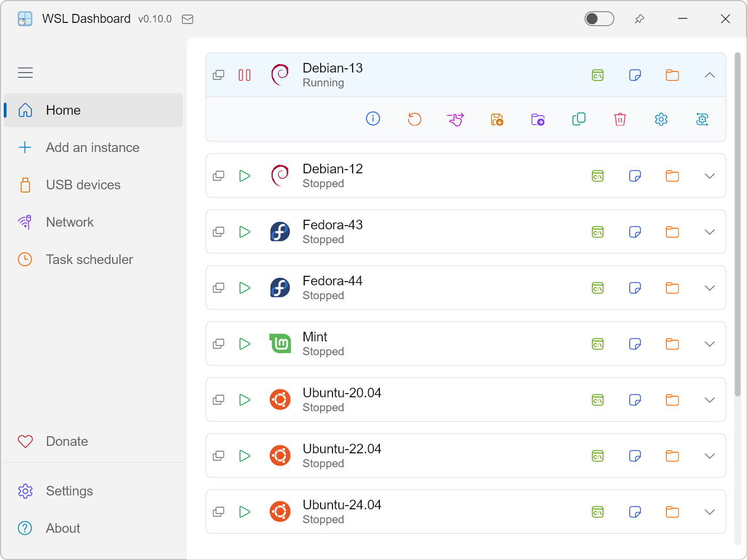Open the Donate page
The image size is (747, 560).
click(x=93, y=442)
